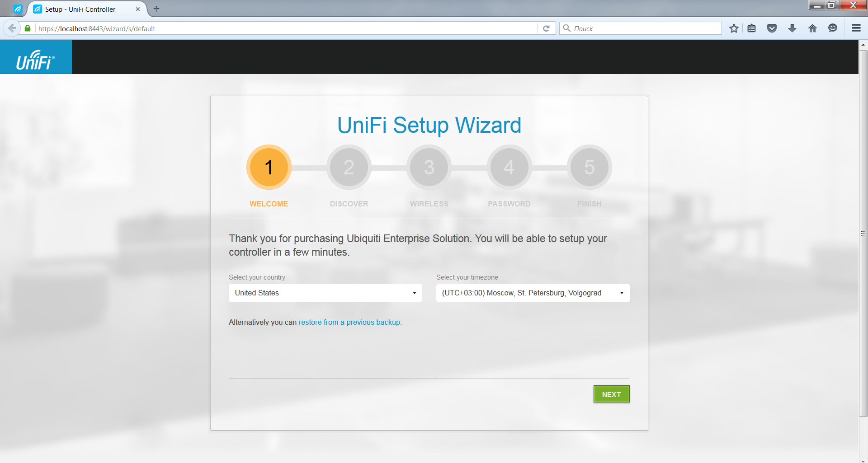This screenshot has height=463, width=868.
Task: Click step 2 Discover circle
Action: 349,167
